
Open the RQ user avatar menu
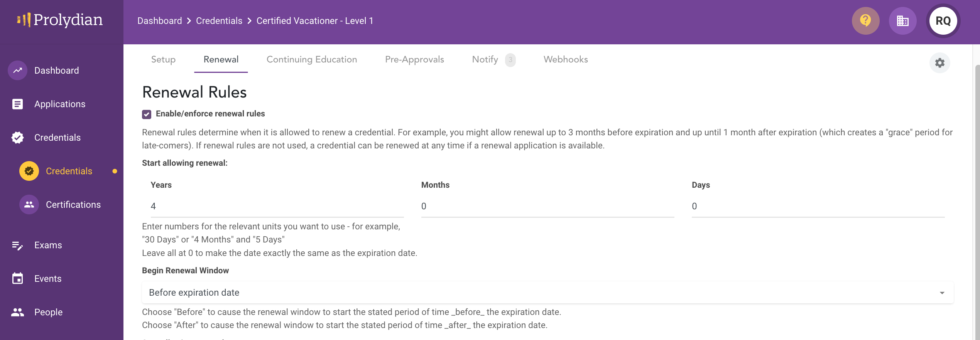coord(943,21)
